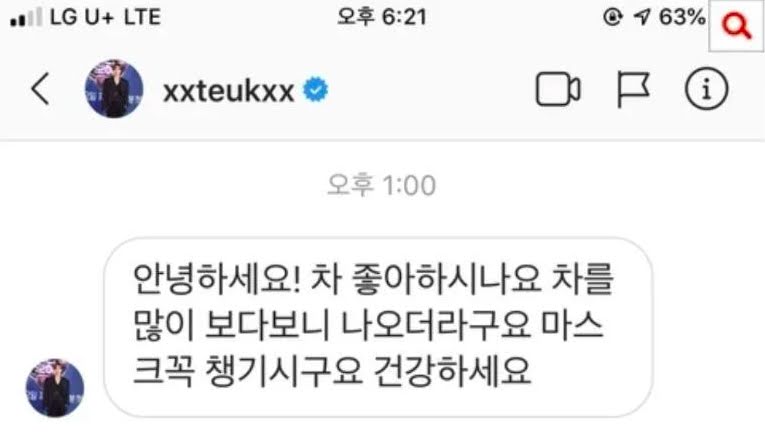Screen dimensions: 765x448
Task: Open conversation info via the i icon
Action: (x=706, y=89)
